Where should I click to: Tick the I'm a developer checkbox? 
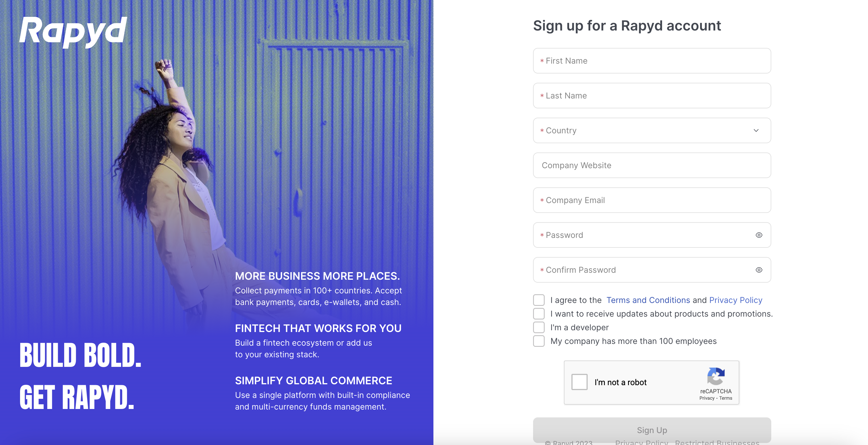pos(539,327)
